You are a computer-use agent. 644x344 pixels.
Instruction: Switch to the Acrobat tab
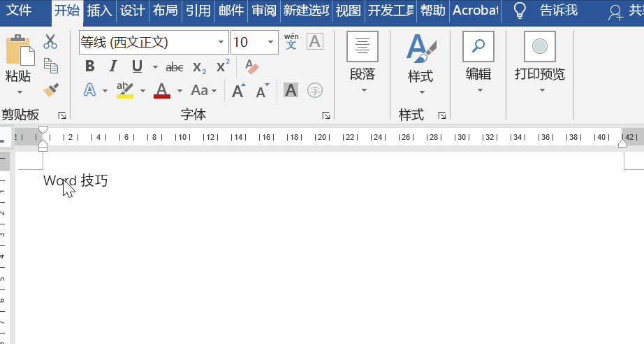point(476,10)
